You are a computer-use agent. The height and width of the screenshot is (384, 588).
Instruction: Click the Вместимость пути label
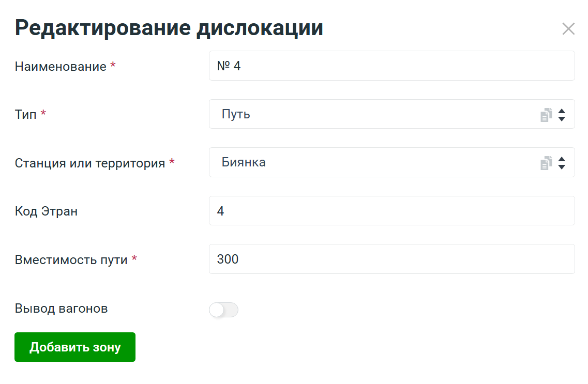[x=71, y=259]
